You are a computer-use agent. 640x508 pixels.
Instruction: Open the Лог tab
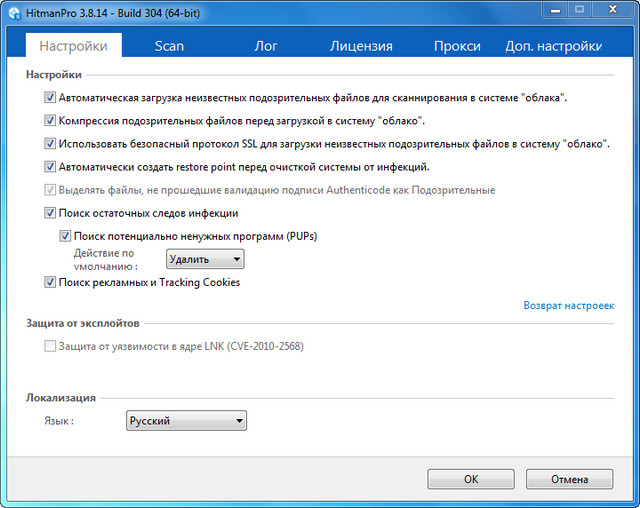(x=266, y=46)
